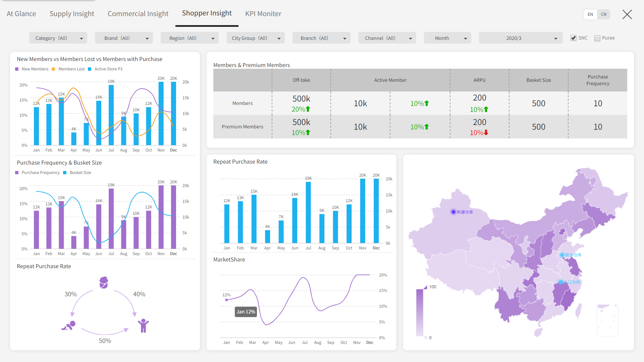Close the dashboard with the X button
This screenshot has width=644, height=362.
coord(627,14)
